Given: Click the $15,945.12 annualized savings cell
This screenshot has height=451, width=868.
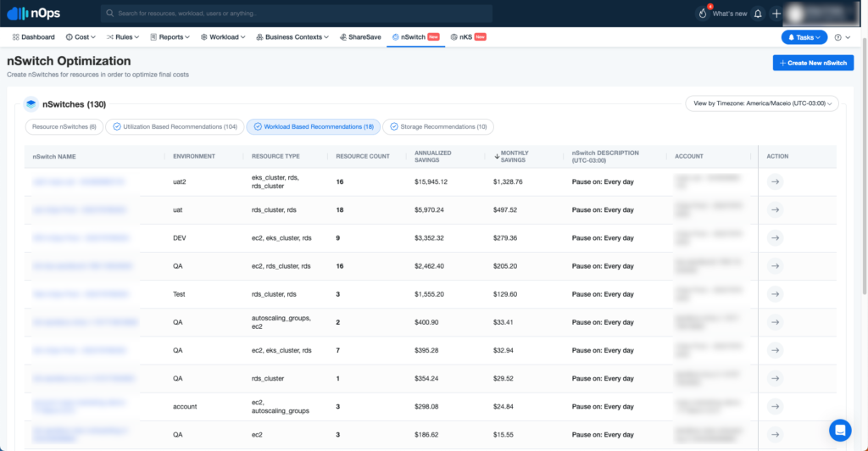Looking at the screenshot, I should [x=431, y=181].
